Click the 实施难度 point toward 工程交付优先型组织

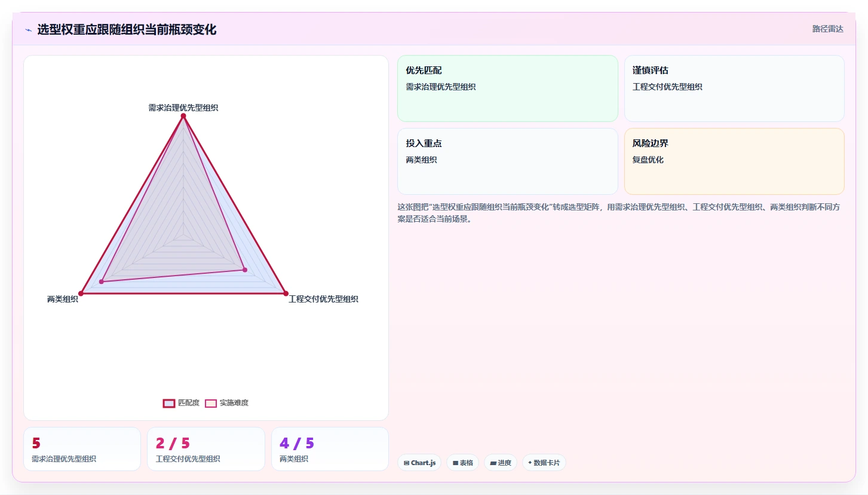[245, 270]
